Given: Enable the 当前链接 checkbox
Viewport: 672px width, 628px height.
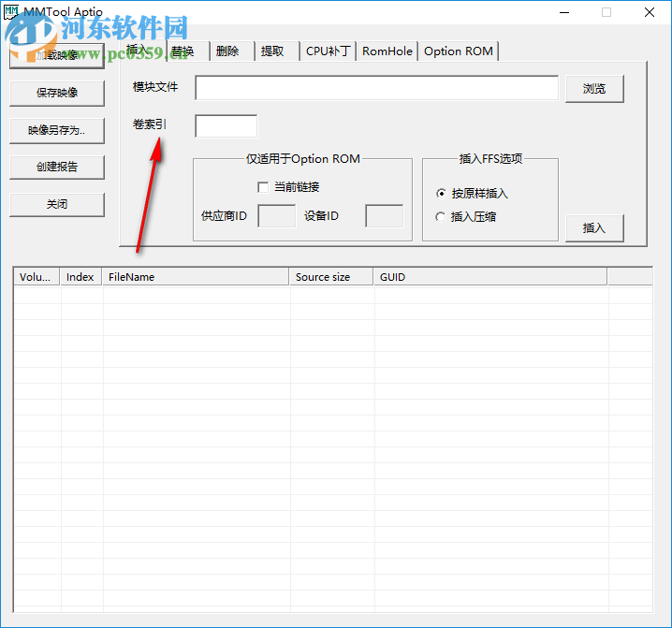Looking at the screenshot, I should pyautogui.click(x=263, y=187).
